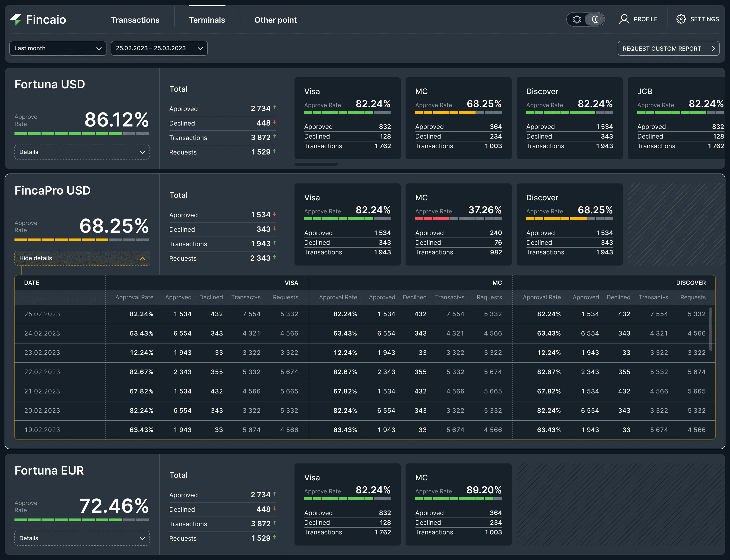The height and width of the screenshot is (560, 730).
Task: Click the profile user icon
Action: pyautogui.click(x=624, y=19)
